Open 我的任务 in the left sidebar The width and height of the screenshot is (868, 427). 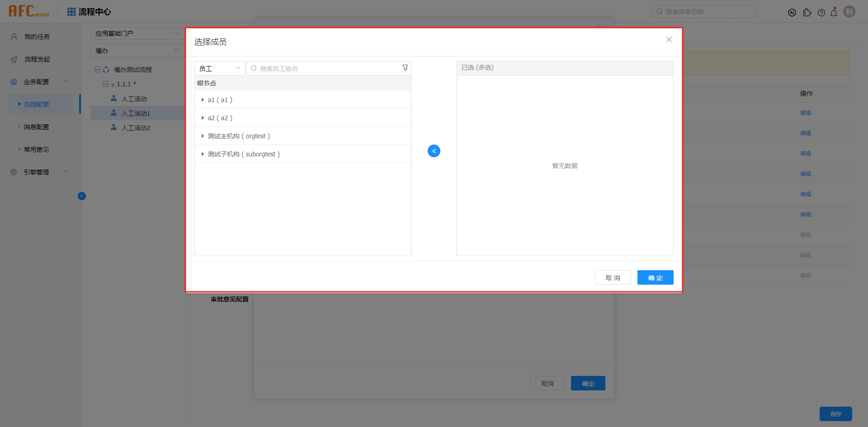(x=37, y=37)
